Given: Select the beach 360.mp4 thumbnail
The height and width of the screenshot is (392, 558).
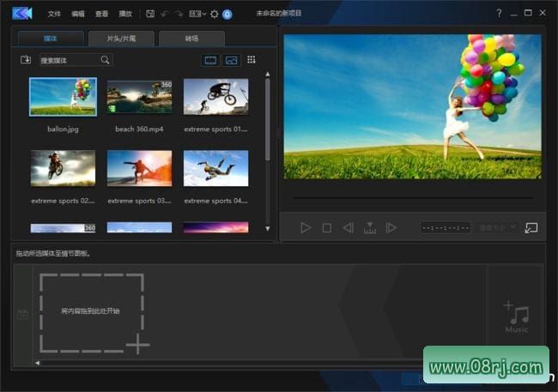Looking at the screenshot, I should click(x=139, y=97).
